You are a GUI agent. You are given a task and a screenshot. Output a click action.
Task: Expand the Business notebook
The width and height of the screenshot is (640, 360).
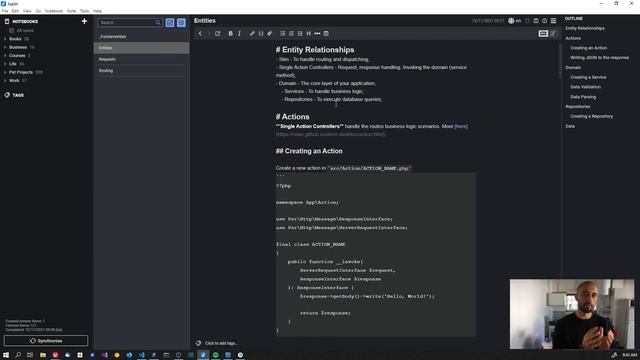pyautogui.click(x=5, y=47)
